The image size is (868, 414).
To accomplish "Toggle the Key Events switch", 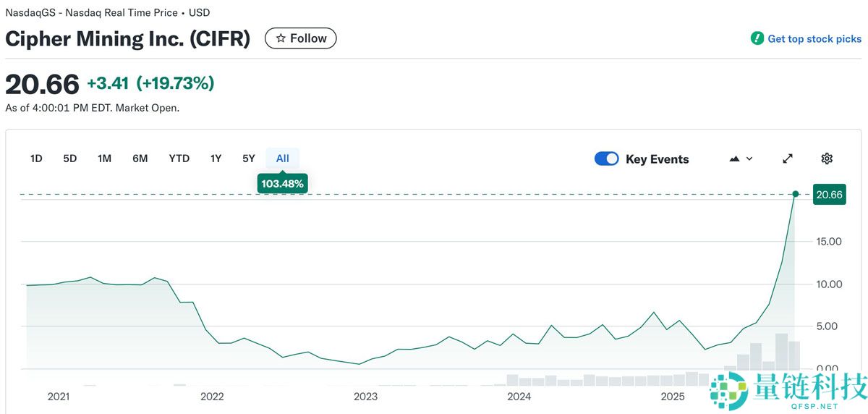I will (x=606, y=159).
